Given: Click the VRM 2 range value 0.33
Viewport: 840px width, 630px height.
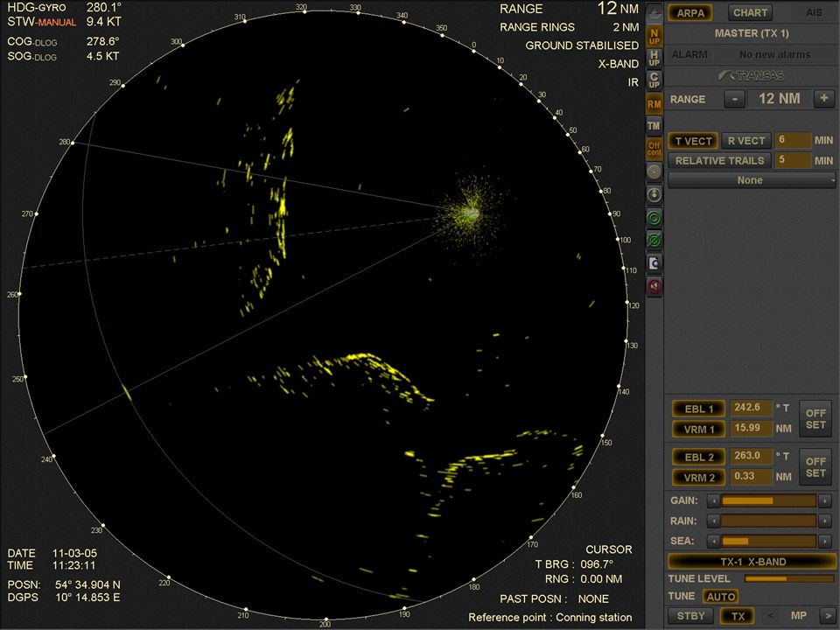Looking at the screenshot, I should [x=751, y=477].
